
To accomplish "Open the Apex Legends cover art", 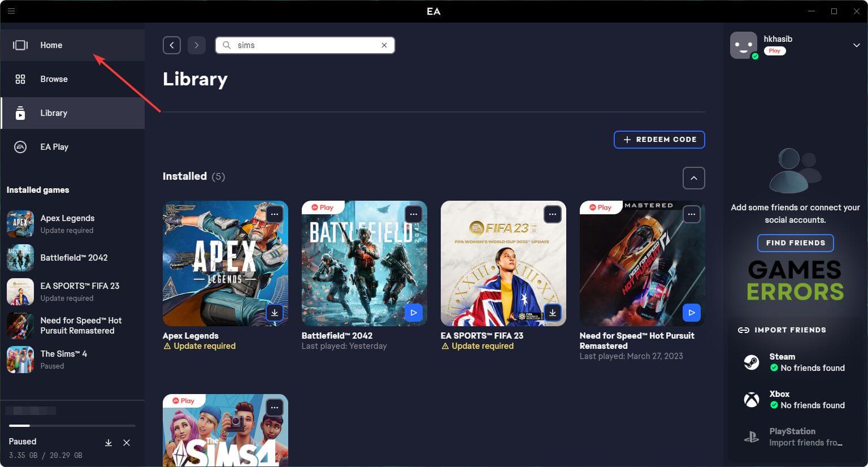I will 225,263.
